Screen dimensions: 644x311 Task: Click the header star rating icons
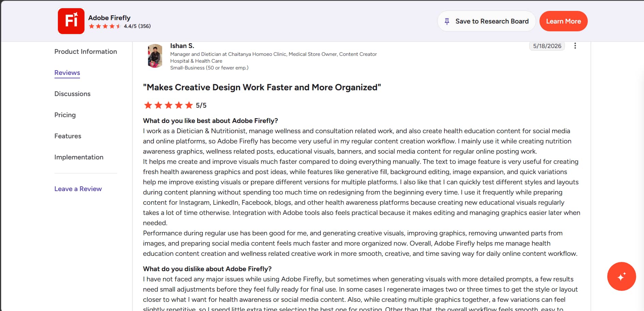105,26
